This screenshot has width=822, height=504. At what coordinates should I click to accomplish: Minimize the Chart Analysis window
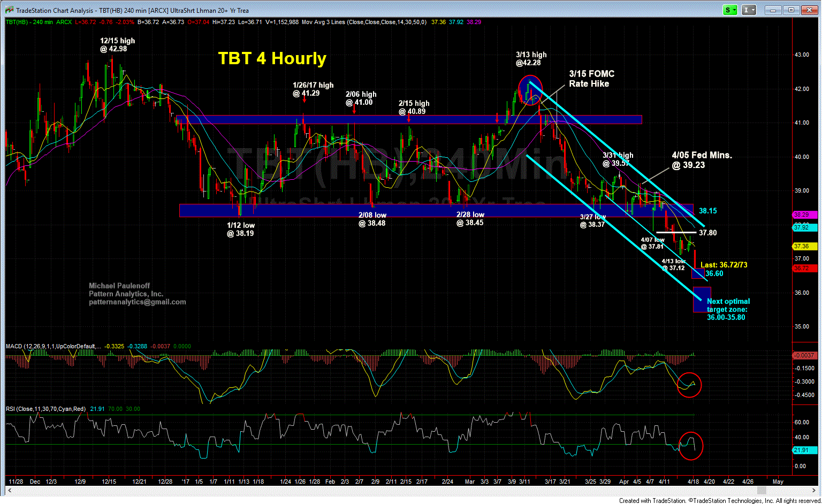[772, 10]
